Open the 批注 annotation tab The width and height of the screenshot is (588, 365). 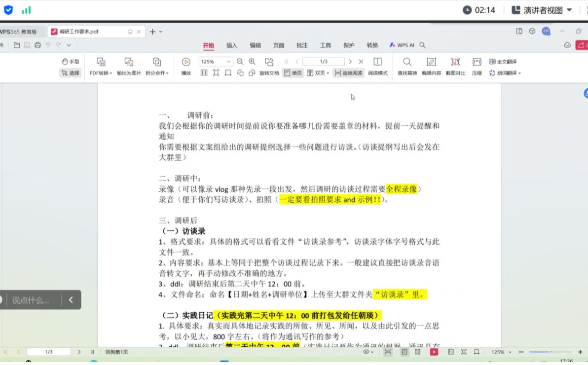tap(302, 45)
